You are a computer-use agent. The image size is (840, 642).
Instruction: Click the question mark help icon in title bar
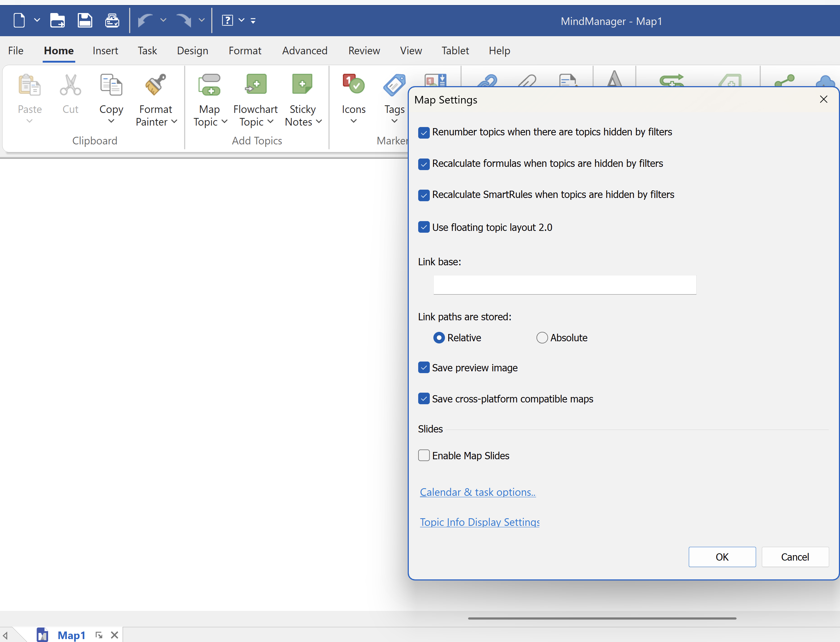click(227, 20)
